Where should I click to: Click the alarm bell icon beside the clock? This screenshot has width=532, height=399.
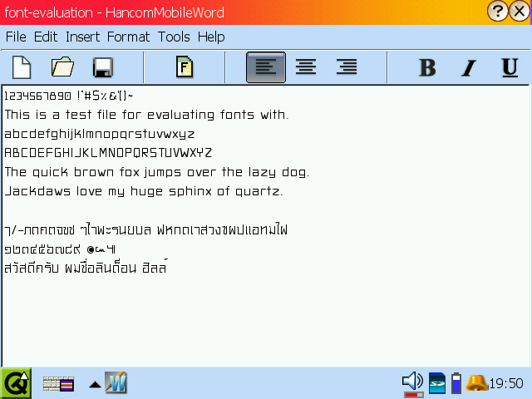[x=476, y=383]
